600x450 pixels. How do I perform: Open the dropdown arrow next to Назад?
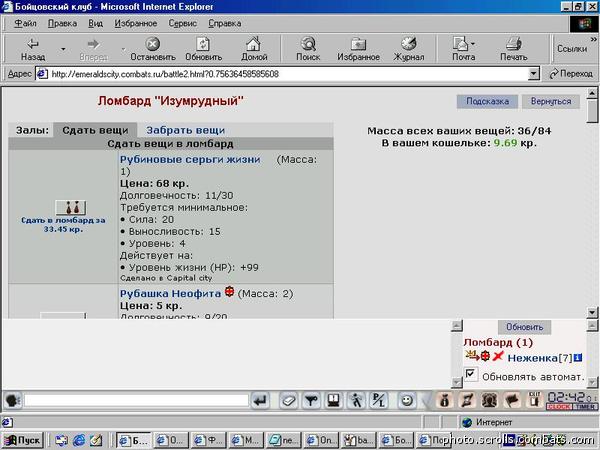(63, 49)
